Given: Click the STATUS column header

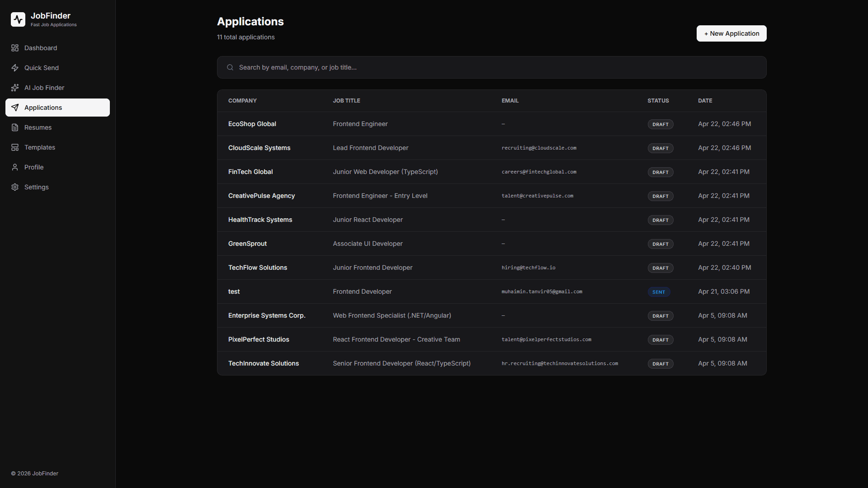Looking at the screenshot, I should coord(658,101).
